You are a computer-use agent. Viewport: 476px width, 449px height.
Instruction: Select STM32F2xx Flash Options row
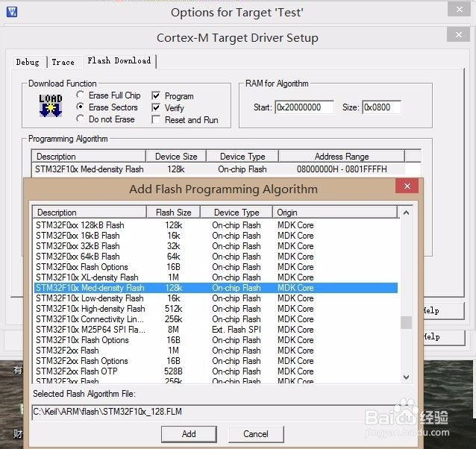[216, 361]
